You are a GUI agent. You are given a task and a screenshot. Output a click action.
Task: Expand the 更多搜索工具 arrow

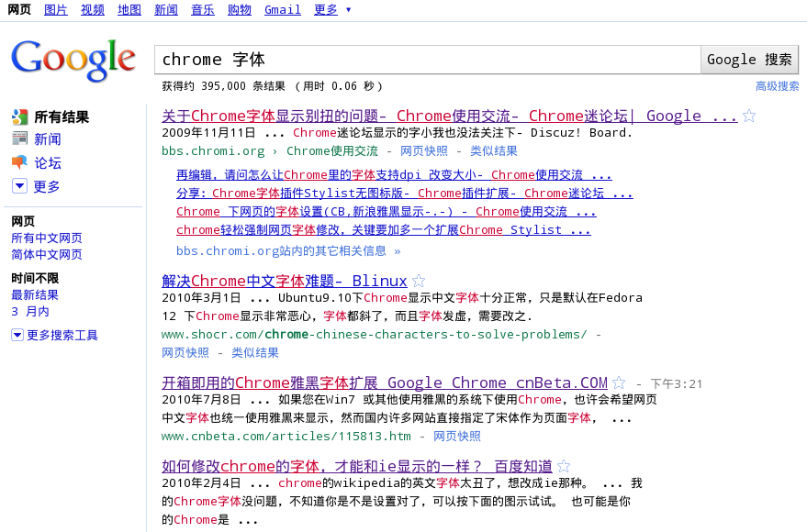pos(17,336)
